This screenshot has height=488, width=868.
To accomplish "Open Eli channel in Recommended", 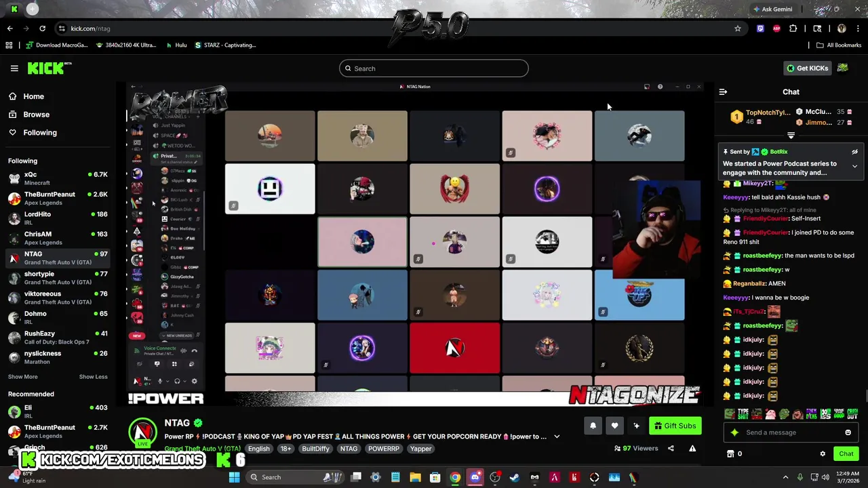I will (58, 411).
